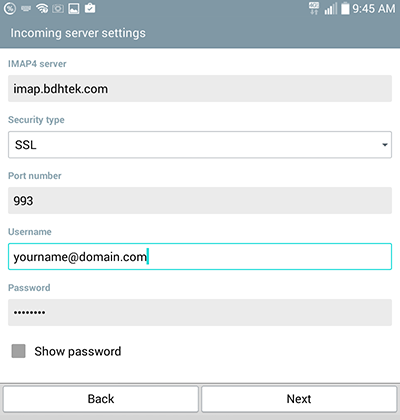400x420 pixels.
Task: Tap the keyboard notification icon
Action: point(26,9)
